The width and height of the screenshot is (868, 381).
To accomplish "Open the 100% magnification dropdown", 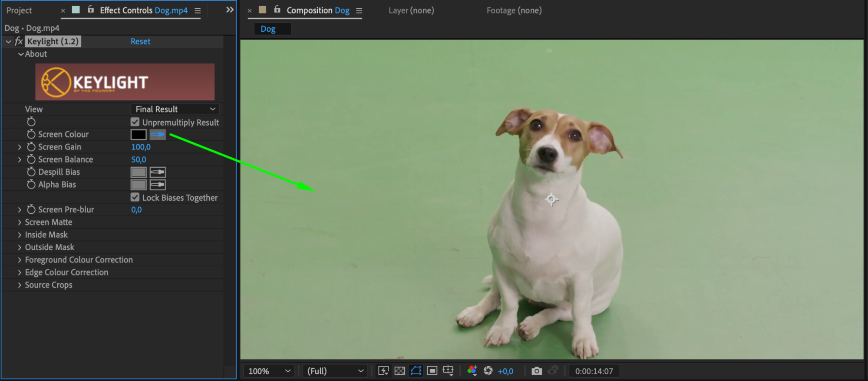I will (269, 371).
